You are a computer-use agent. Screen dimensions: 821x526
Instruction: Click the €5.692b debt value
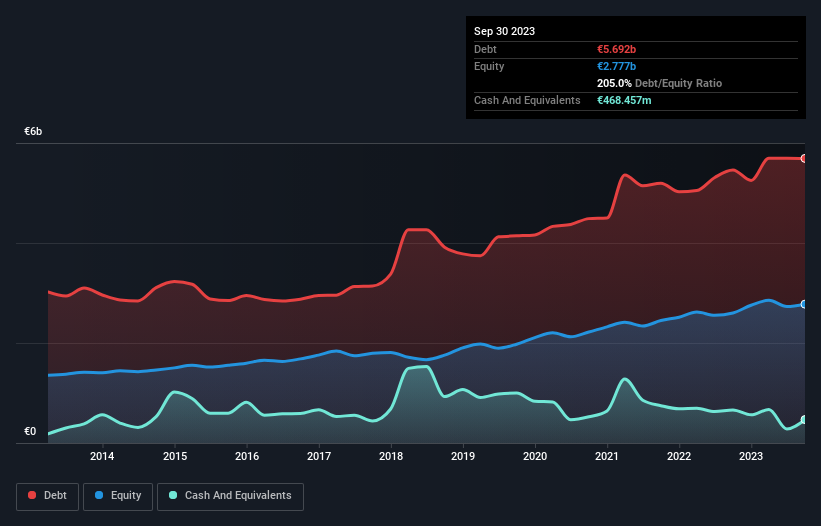616,49
